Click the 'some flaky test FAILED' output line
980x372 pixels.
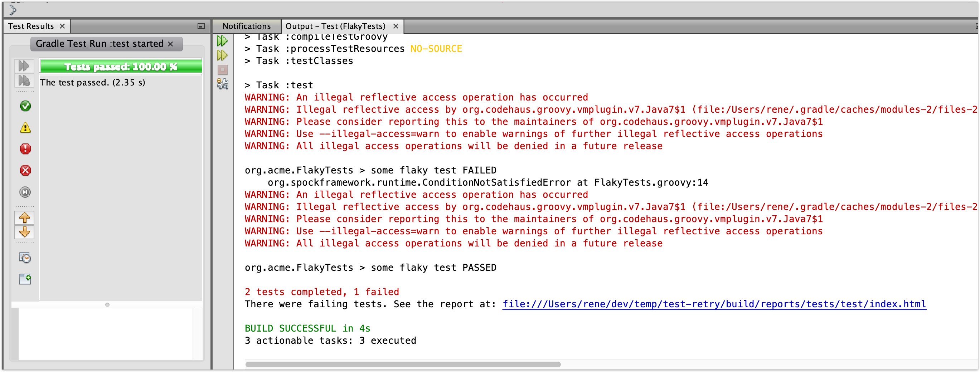pos(370,170)
